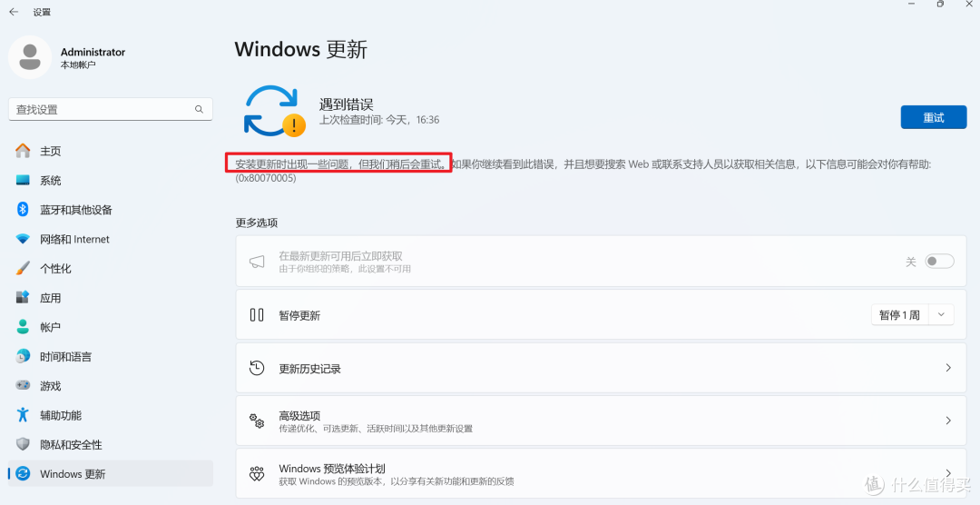Open the 高级选项 row
Viewport: 980px width, 505px height.
[x=602, y=421]
